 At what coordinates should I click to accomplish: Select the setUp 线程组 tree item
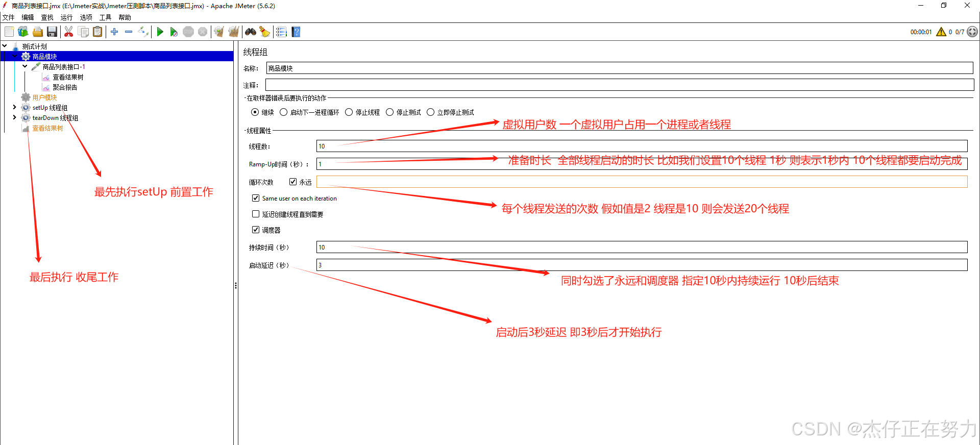tap(50, 108)
